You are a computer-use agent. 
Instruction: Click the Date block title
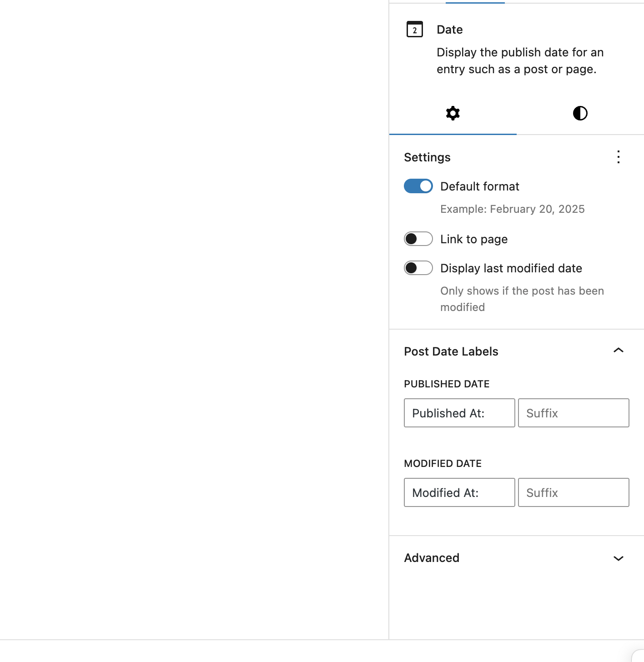pyautogui.click(x=450, y=30)
